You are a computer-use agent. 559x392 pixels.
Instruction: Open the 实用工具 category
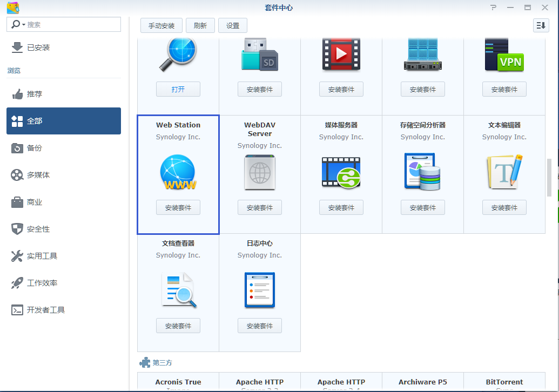(64, 256)
